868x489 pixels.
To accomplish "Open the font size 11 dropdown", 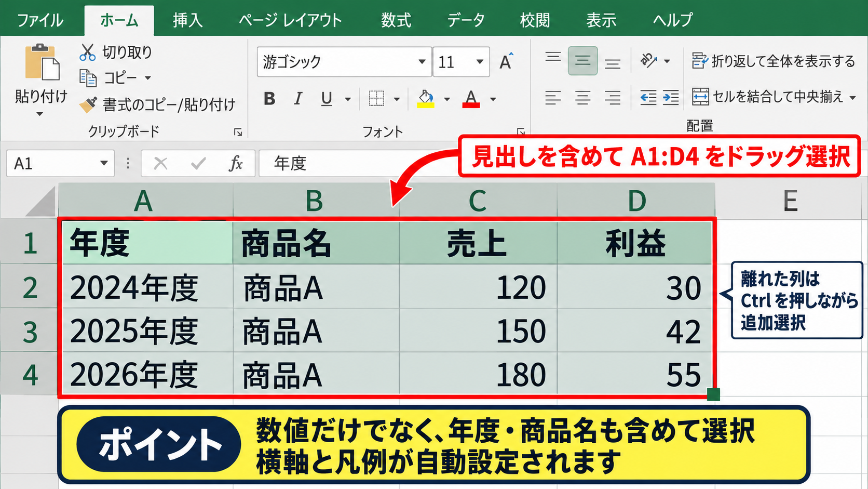I will pyautogui.click(x=480, y=62).
